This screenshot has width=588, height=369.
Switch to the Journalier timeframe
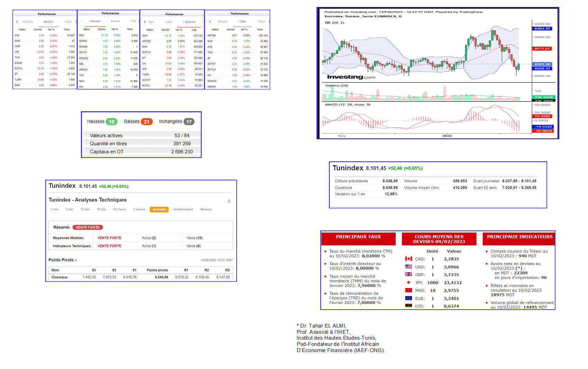159,209
